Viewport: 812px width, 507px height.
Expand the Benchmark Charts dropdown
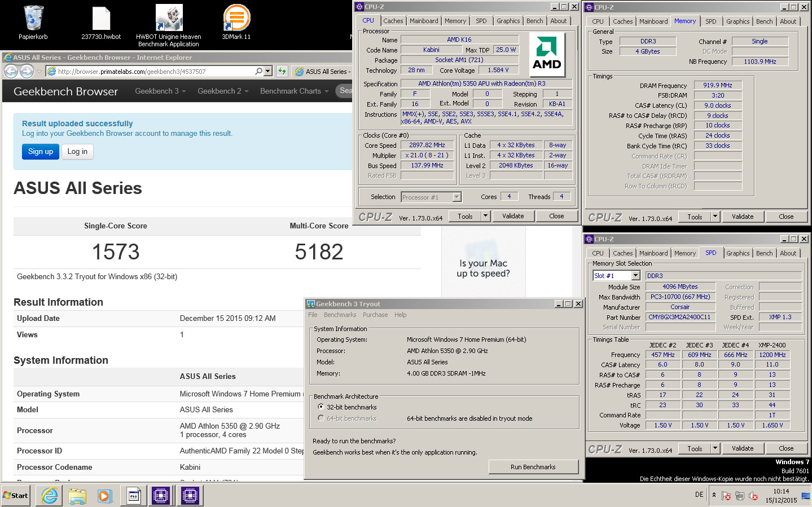point(294,91)
